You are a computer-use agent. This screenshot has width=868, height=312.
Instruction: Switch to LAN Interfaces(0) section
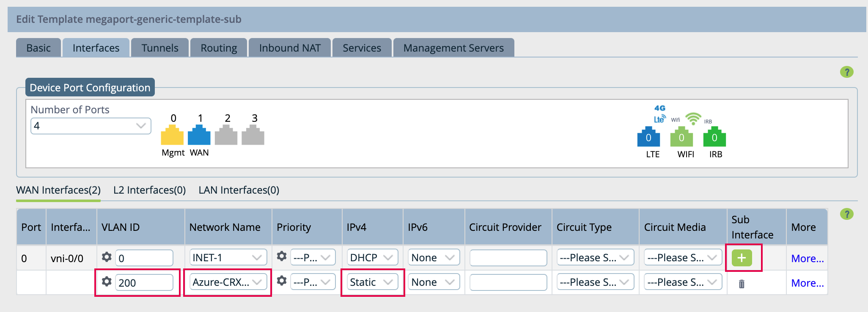pos(239,190)
